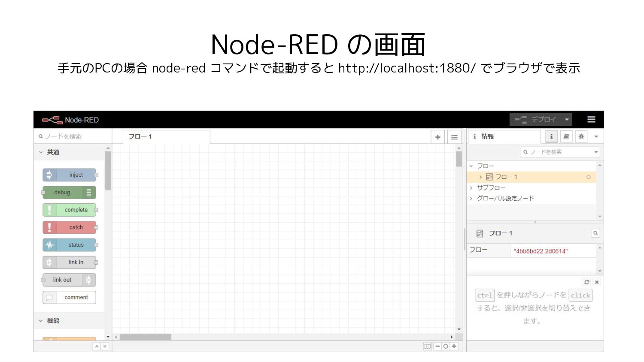
Task: Select the catch node in palette
Action: [x=69, y=227]
